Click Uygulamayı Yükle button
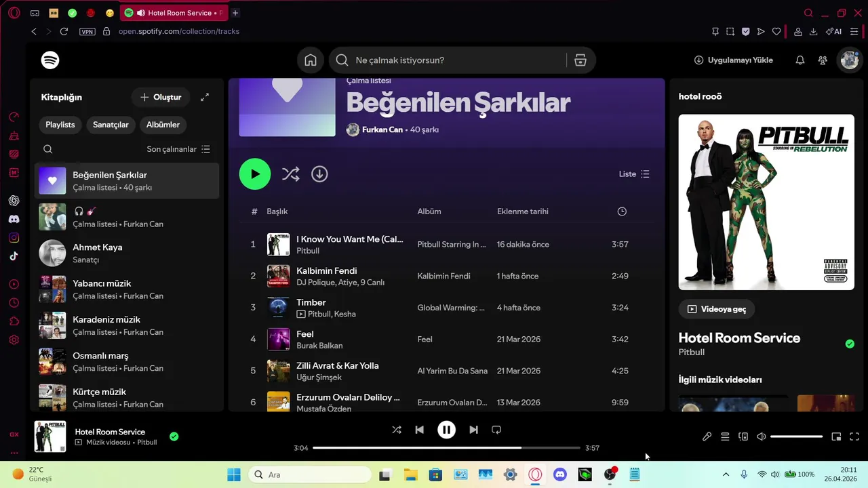 pyautogui.click(x=734, y=60)
